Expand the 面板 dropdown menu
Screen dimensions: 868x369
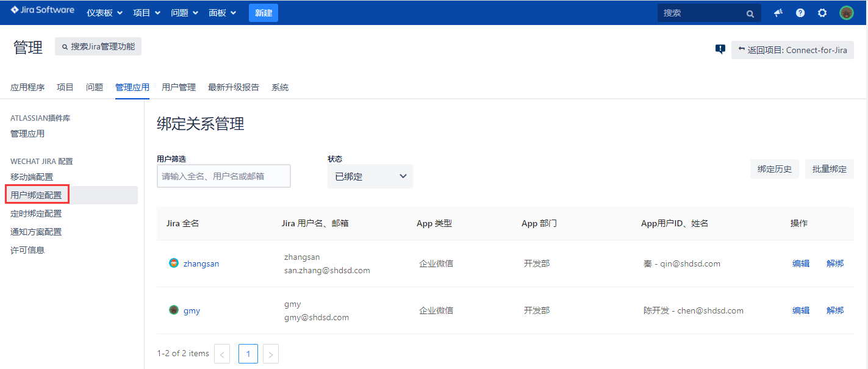[222, 13]
